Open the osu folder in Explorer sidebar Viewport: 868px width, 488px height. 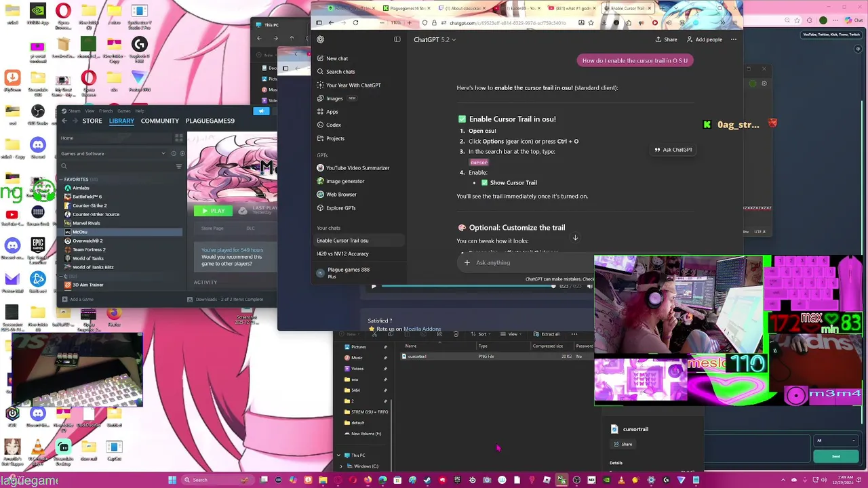pyautogui.click(x=355, y=380)
